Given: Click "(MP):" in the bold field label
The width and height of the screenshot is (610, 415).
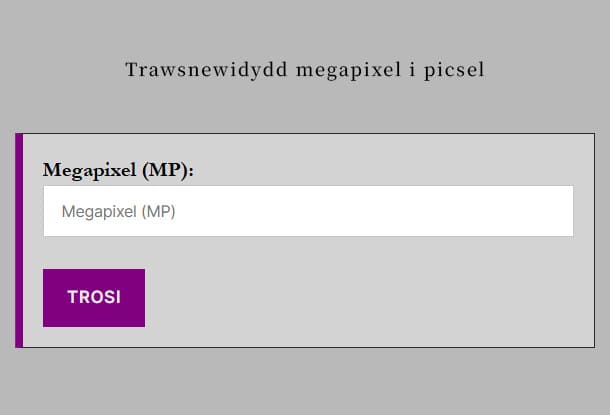Looking at the screenshot, I should [x=167, y=170].
